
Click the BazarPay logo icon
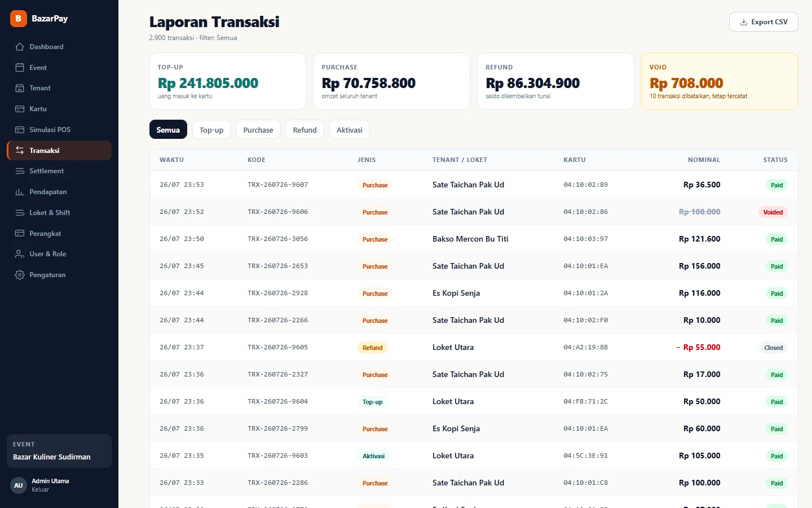[x=19, y=19]
